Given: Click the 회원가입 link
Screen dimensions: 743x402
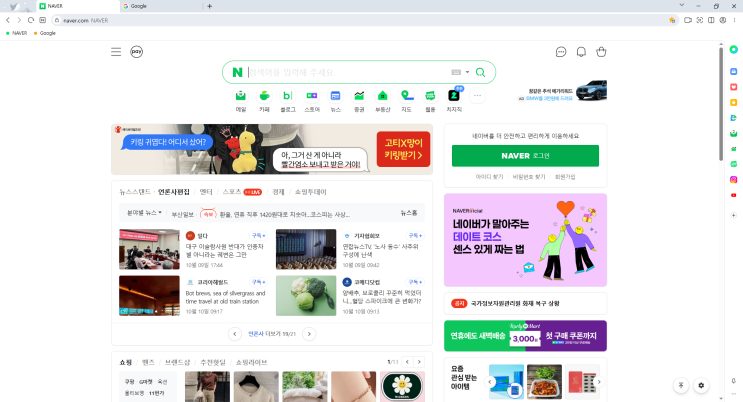Looking at the screenshot, I should 565,177.
